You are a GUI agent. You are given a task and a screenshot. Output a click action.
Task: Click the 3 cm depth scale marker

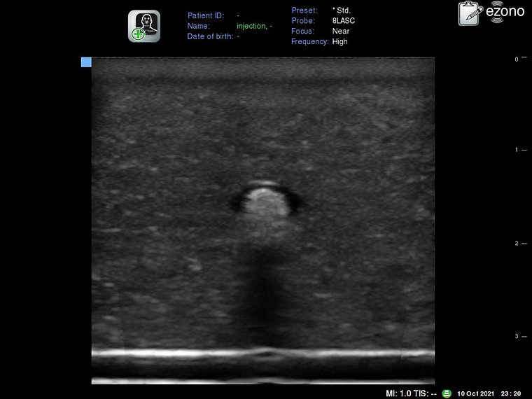[x=516, y=337]
